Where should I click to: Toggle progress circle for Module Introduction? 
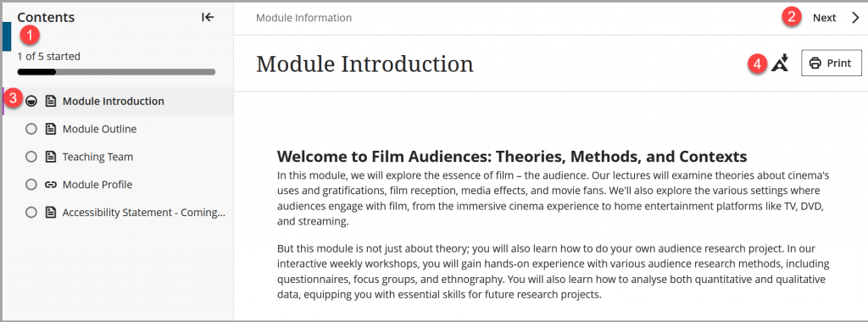pyautogui.click(x=31, y=101)
